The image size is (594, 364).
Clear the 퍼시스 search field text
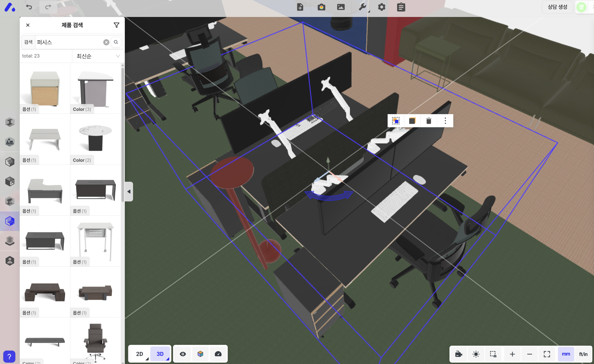coord(106,42)
